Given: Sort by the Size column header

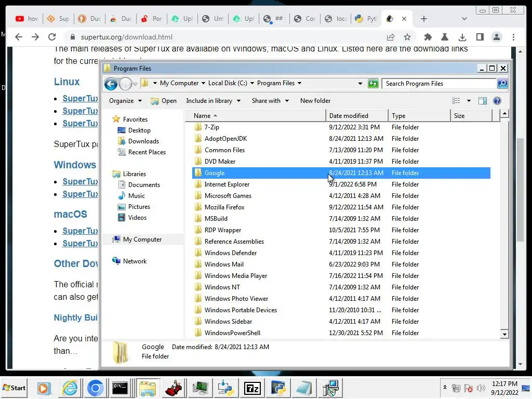Looking at the screenshot, I should [x=471, y=116].
